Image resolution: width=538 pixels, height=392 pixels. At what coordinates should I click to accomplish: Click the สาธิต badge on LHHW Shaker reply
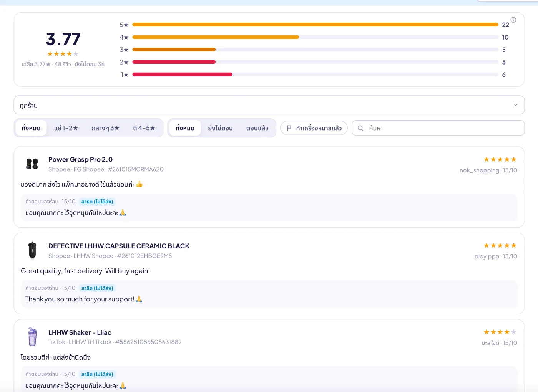click(97, 374)
